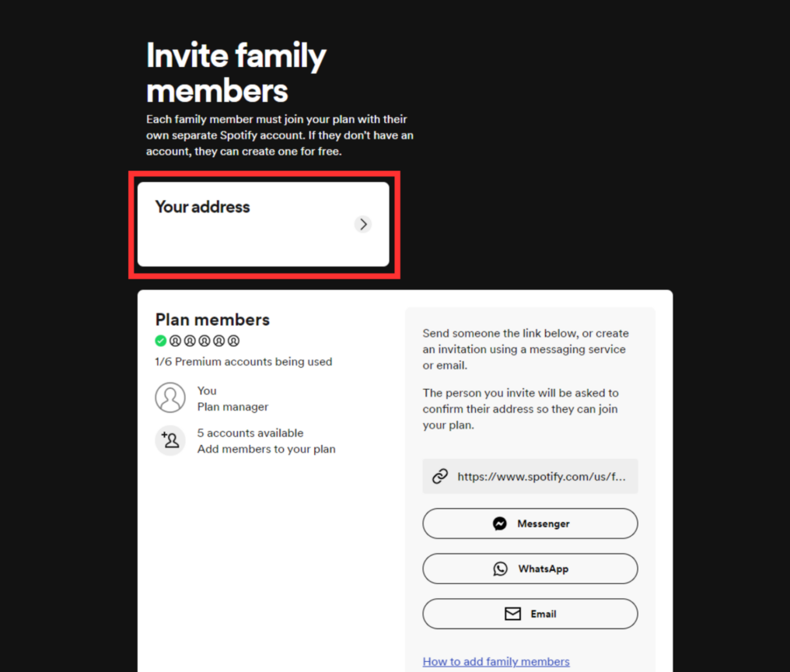The height and width of the screenshot is (672, 790).
Task: Expand the Your address card chevron
Action: [362, 224]
